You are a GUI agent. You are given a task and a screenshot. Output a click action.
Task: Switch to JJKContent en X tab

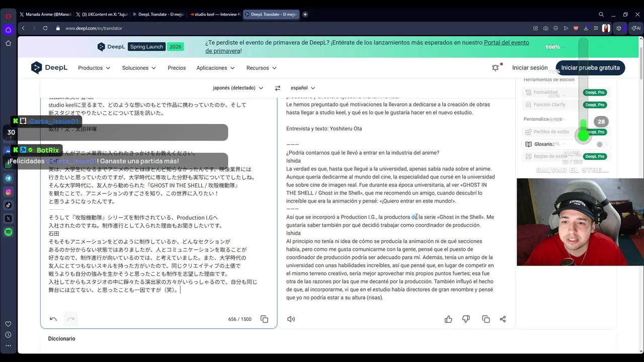click(102, 15)
